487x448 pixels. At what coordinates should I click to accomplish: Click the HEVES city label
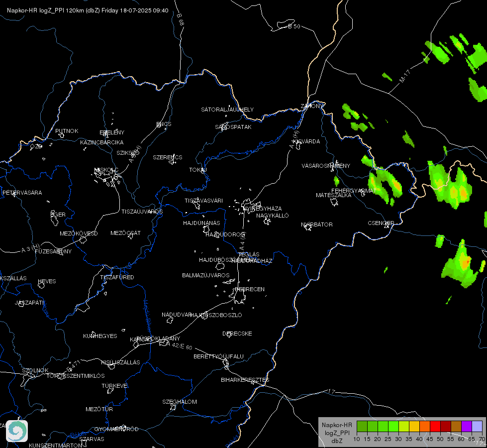pos(47,281)
